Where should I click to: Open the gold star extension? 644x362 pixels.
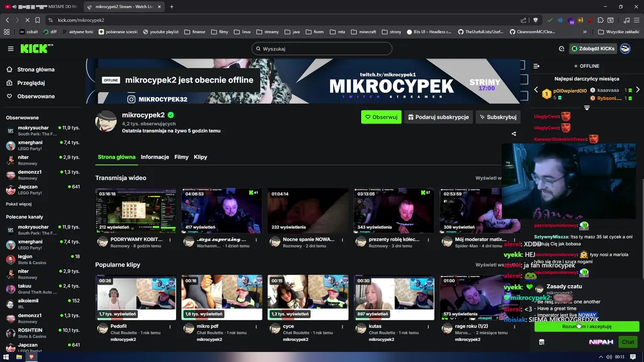tap(581, 20)
